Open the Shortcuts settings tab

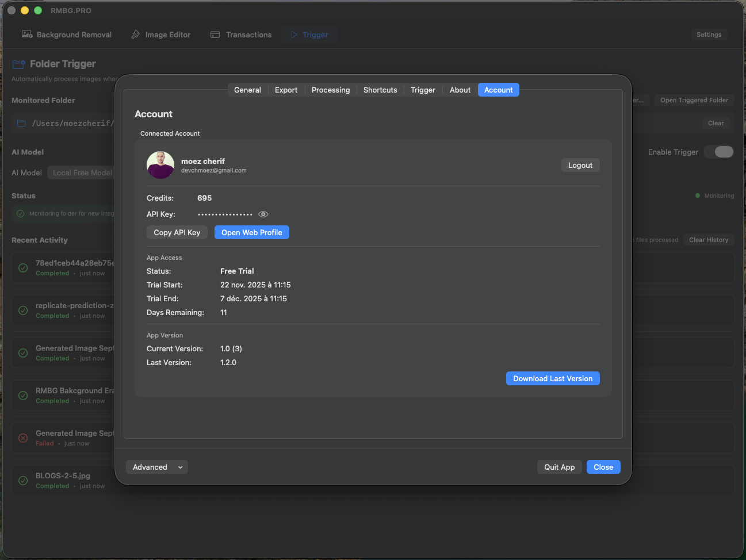pos(380,90)
